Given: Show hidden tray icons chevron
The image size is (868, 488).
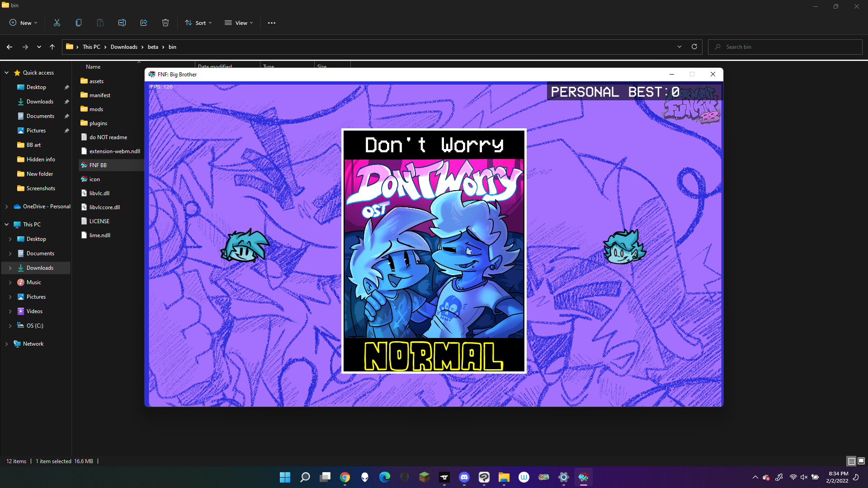Looking at the screenshot, I should coord(755,477).
